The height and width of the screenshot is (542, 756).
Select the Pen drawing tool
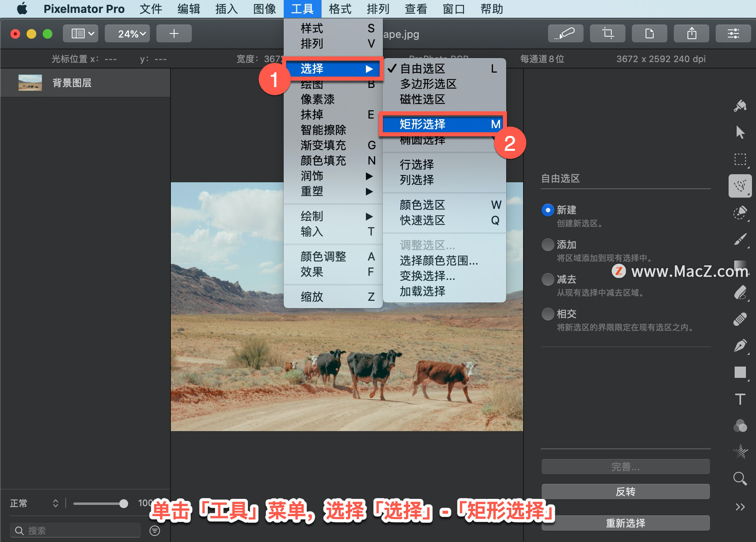[740, 346]
